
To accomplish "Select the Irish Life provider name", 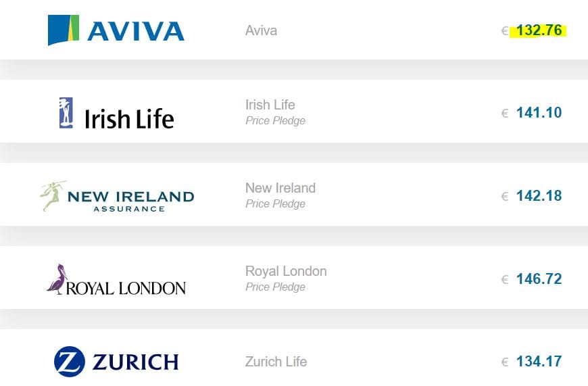I will pyautogui.click(x=270, y=105).
